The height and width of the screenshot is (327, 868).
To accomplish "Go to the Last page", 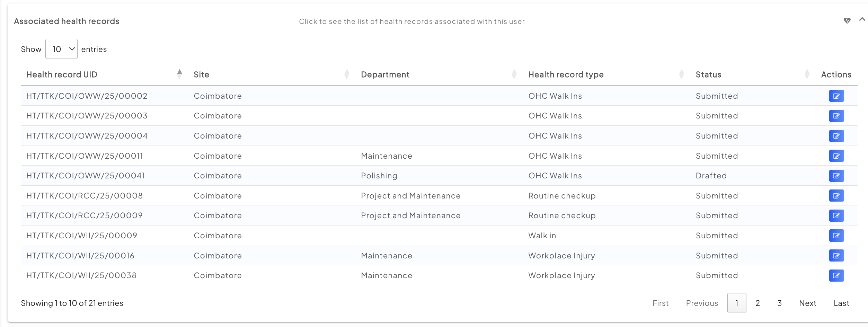I will pos(841,303).
